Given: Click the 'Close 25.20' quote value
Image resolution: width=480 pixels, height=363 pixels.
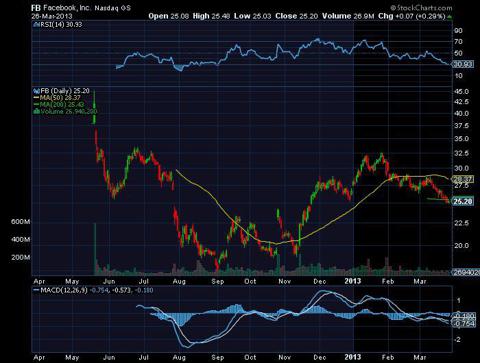Looking at the screenshot, I should (296, 16).
